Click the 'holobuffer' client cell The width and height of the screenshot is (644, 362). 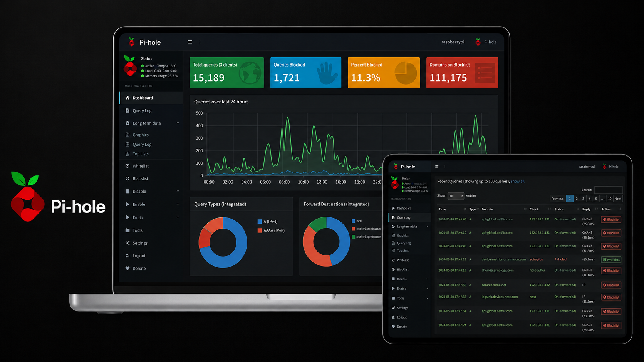537,270
